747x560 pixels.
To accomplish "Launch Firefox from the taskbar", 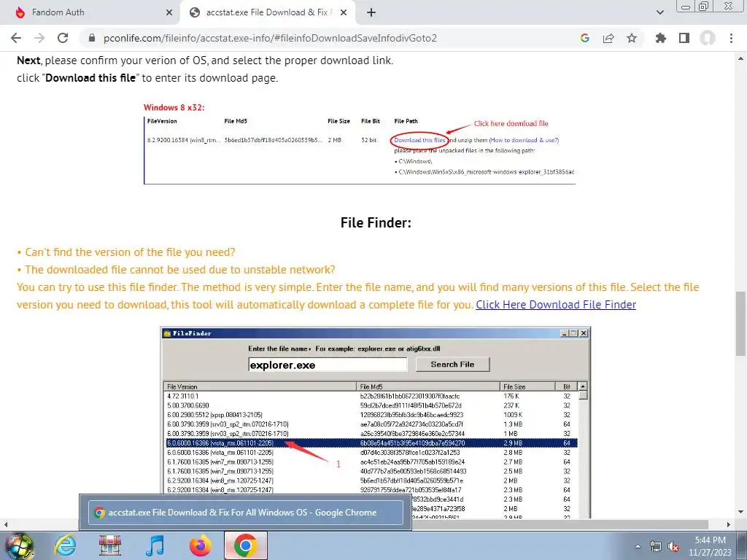I will 200,545.
